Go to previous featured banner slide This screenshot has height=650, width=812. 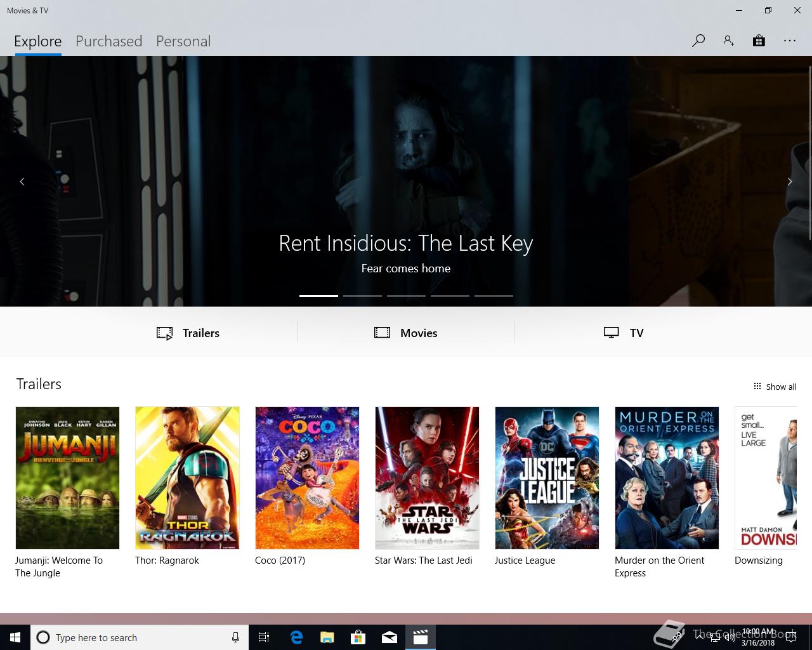22,182
